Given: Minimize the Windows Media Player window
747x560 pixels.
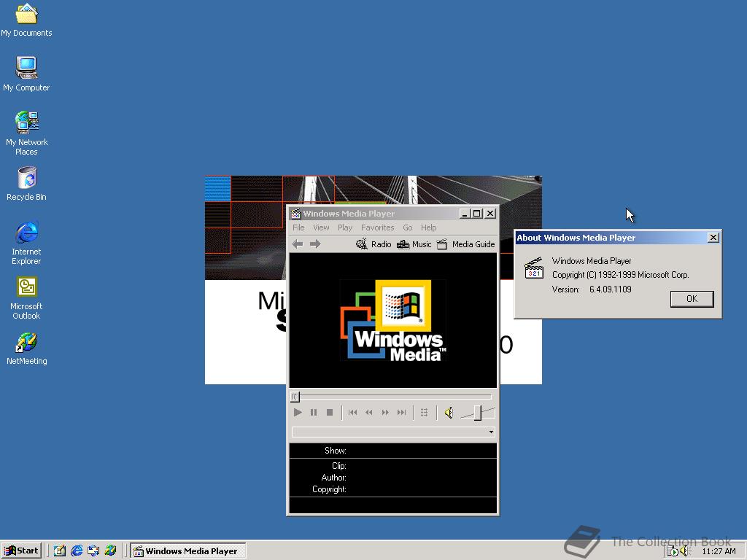Looking at the screenshot, I should [465, 214].
